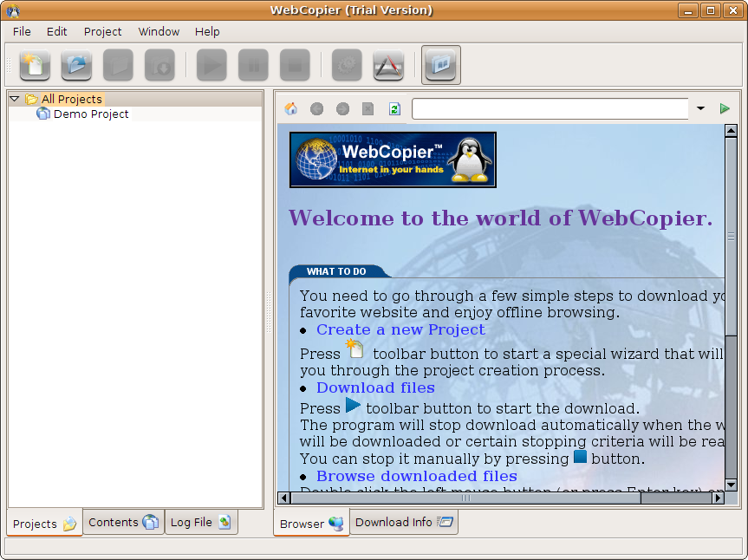
Task: Open the File menu
Action: (22, 31)
